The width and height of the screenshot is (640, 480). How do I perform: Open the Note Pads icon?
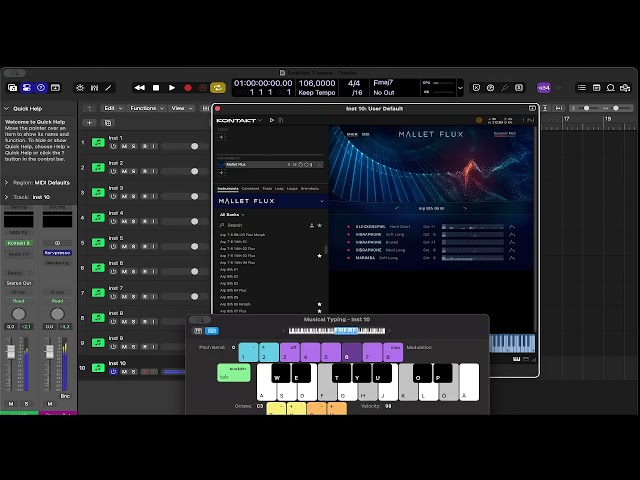pos(596,88)
